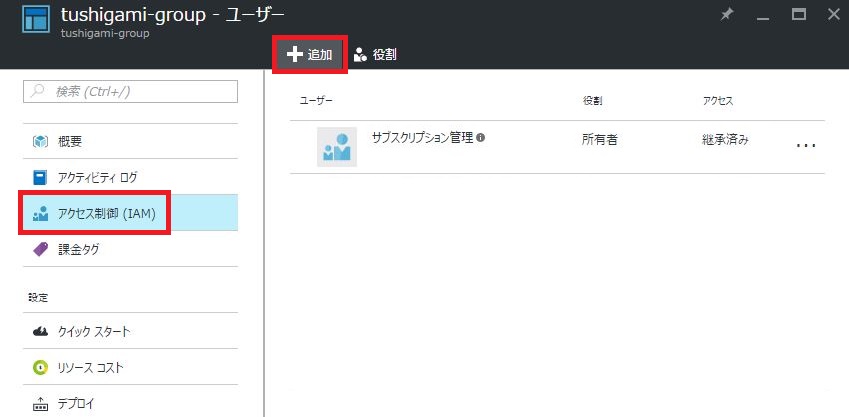The width and height of the screenshot is (849, 417).
Task: Click the 役割 column header
Action: [x=592, y=101]
